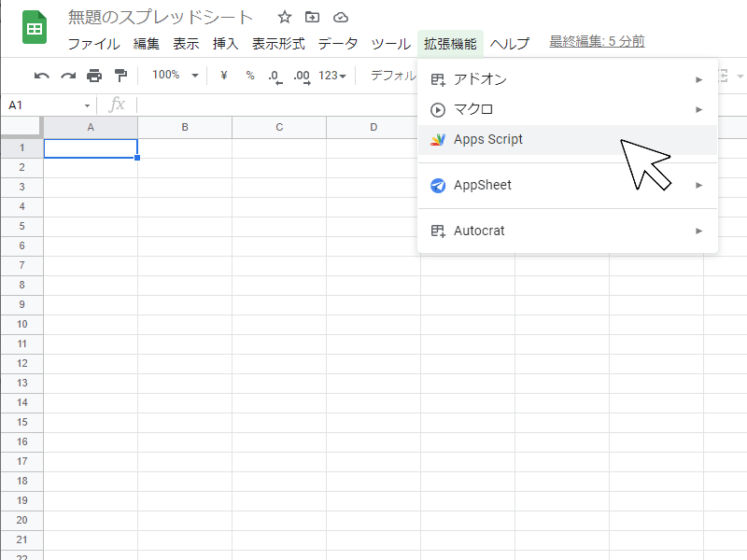Screen dimensions: 747x560
Task: Open the ファイル menu
Action: click(x=94, y=44)
